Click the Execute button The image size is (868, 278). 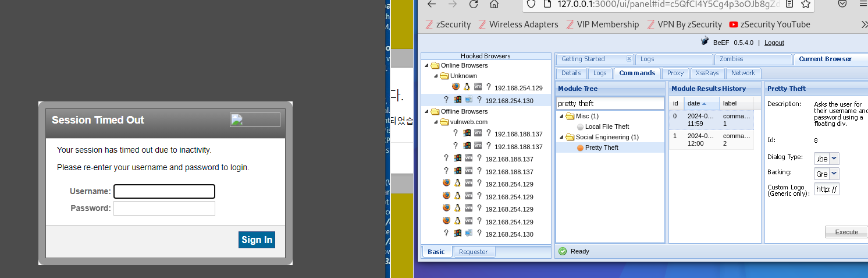point(846,232)
